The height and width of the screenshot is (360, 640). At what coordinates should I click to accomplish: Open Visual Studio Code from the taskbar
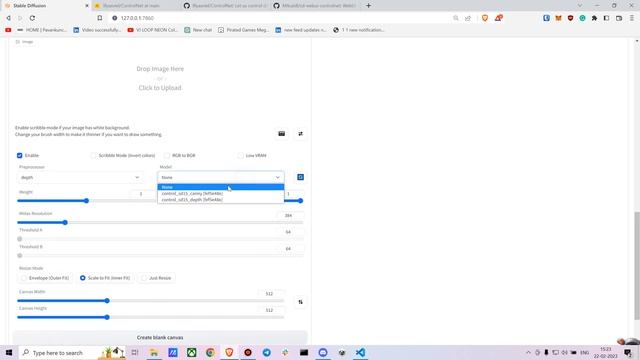360,353
